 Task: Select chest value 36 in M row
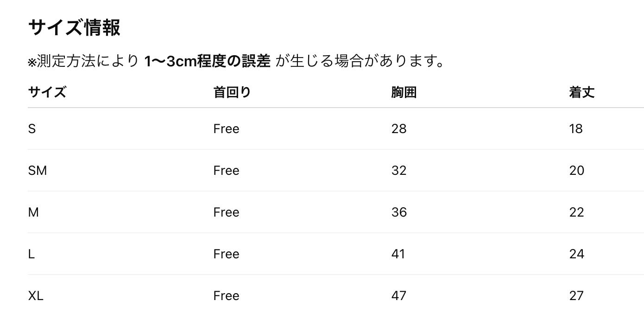pos(399,212)
